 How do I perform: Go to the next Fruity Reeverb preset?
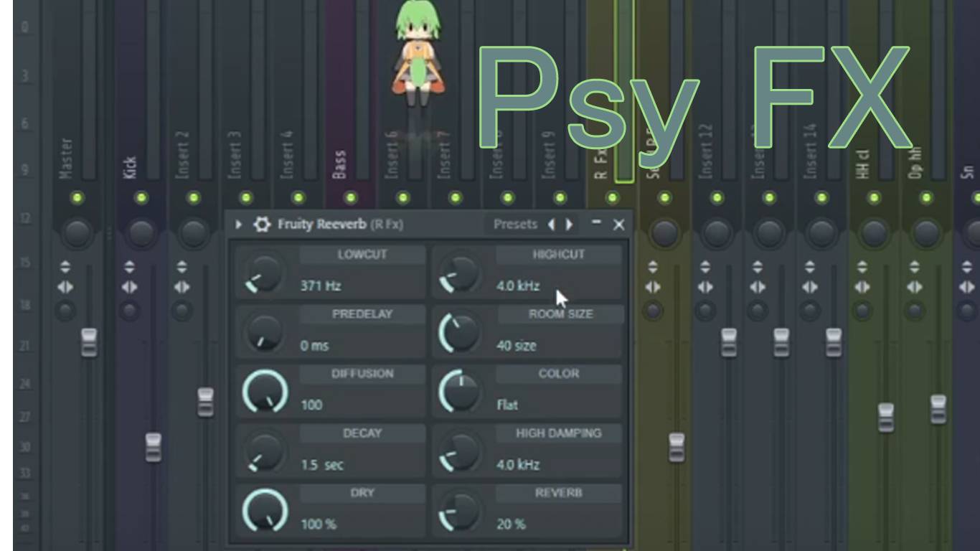click(x=569, y=225)
